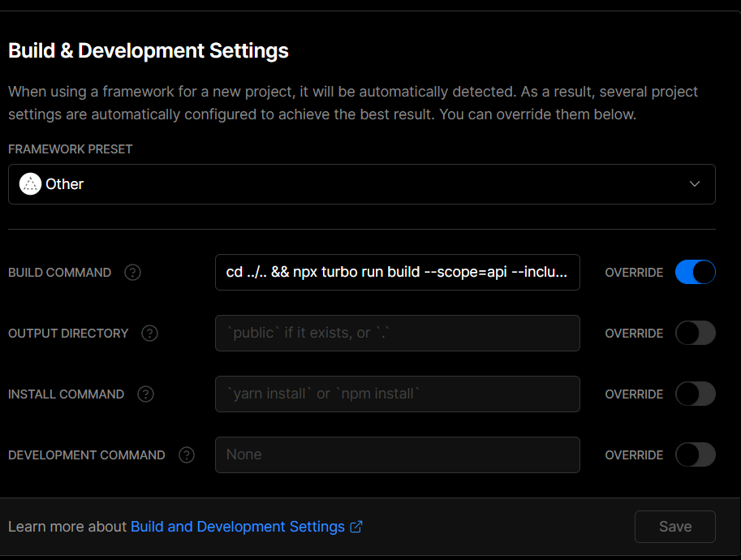Click the OVERRIDE label beside Build Command
The image size is (741, 560).
click(634, 273)
